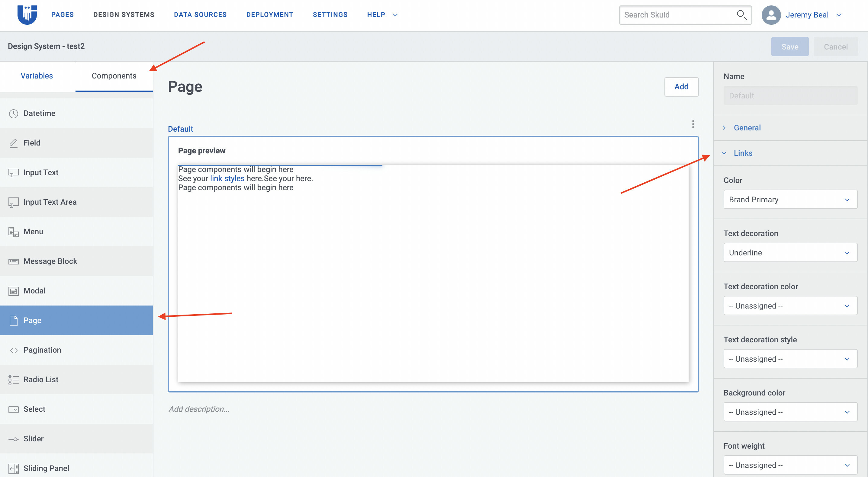Click the Add button for Page
The image size is (868, 477).
point(681,86)
